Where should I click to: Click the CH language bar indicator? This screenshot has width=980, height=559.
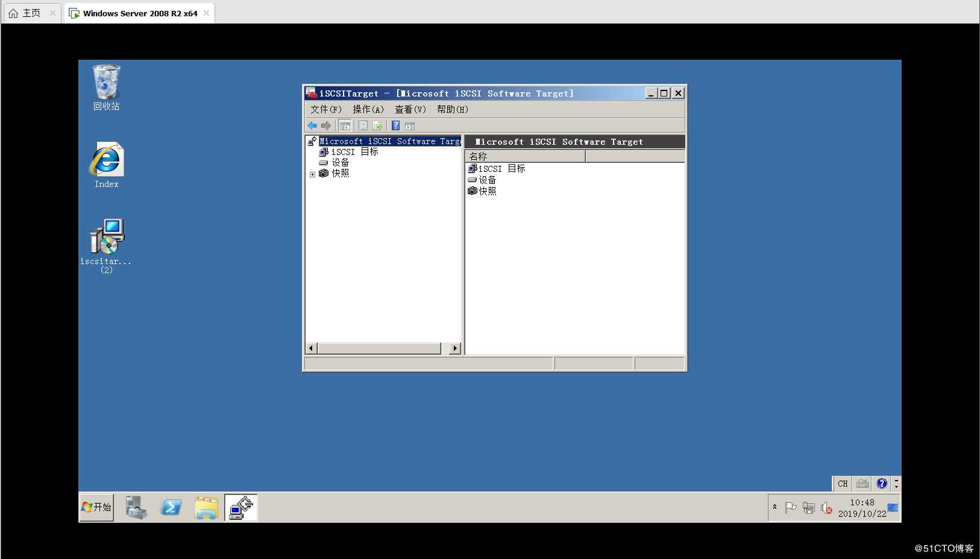click(843, 484)
